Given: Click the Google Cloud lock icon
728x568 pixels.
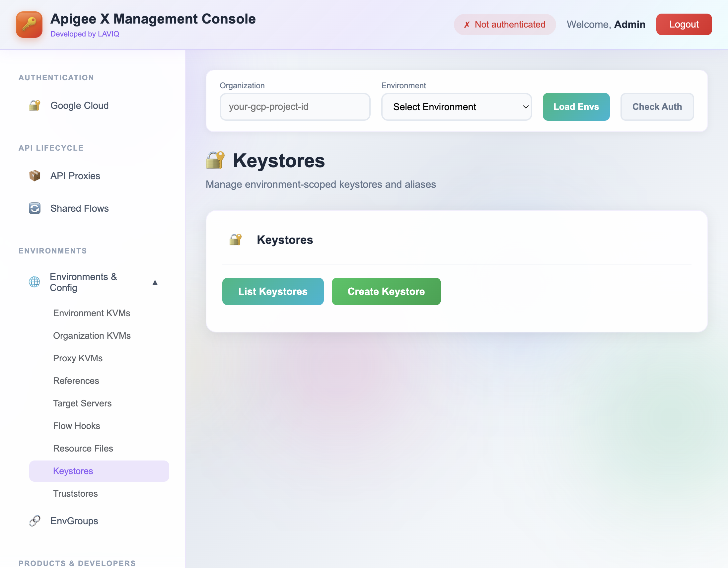Looking at the screenshot, I should pyautogui.click(x=35, y=105).
